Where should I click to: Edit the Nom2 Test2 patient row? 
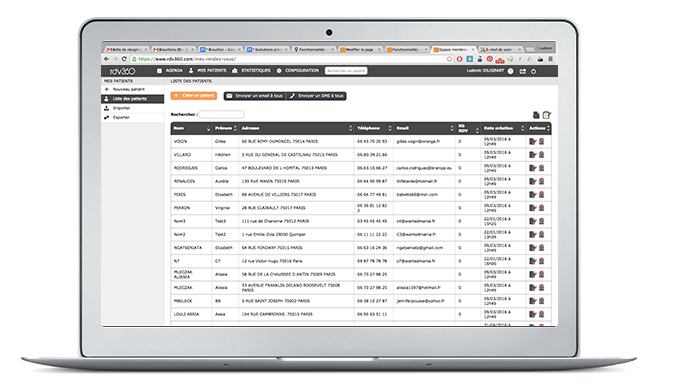(533, 235)
